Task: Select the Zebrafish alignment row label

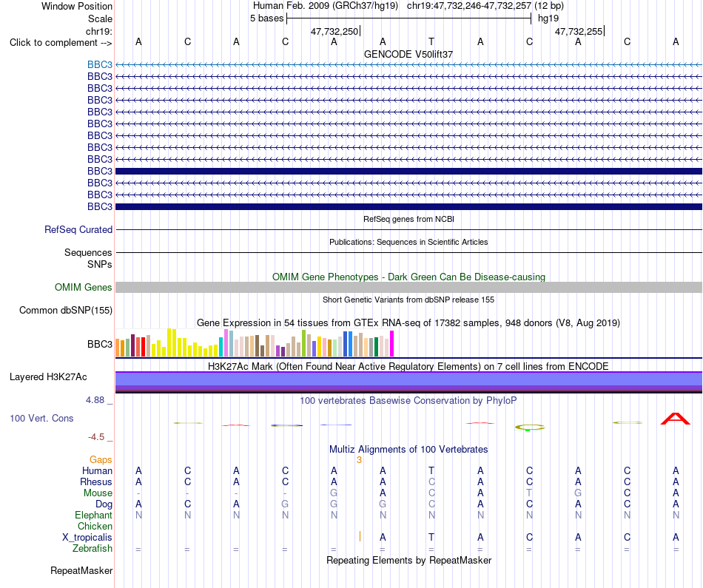Action: [92, 548]
